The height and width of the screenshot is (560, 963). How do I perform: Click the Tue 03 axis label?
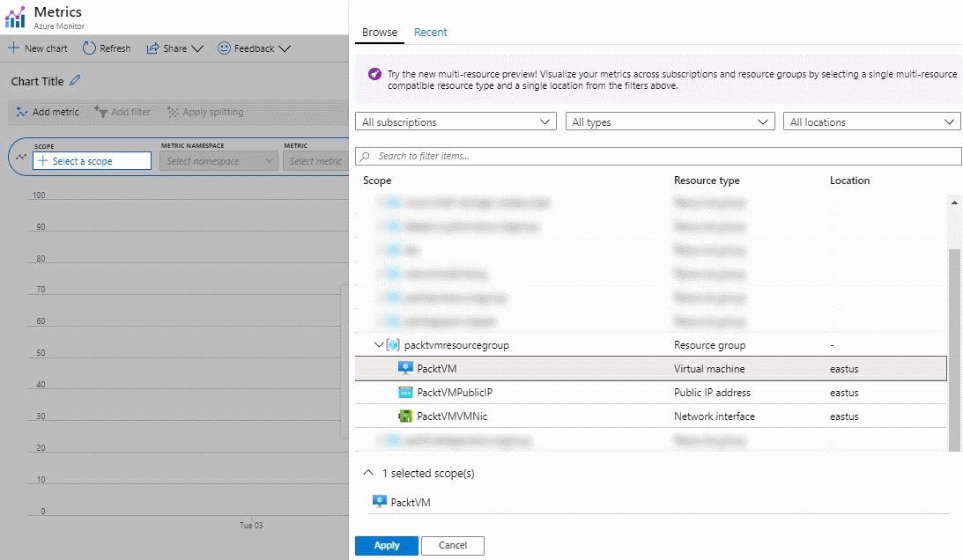click(x=250, y=525)
